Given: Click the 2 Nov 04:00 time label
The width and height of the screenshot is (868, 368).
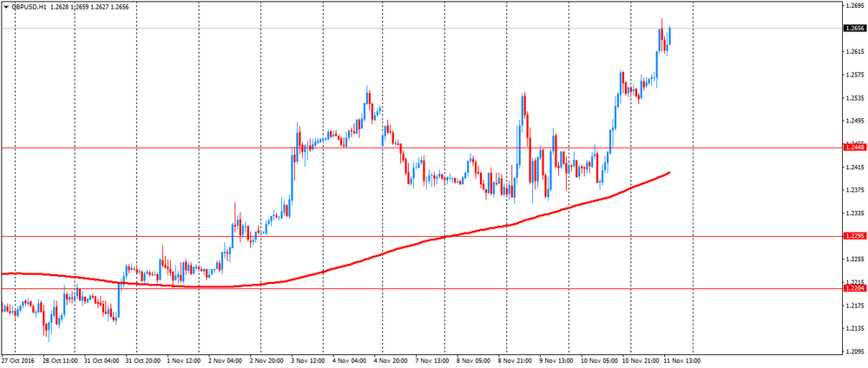Looking at the screenshot, I should point(225,361).
